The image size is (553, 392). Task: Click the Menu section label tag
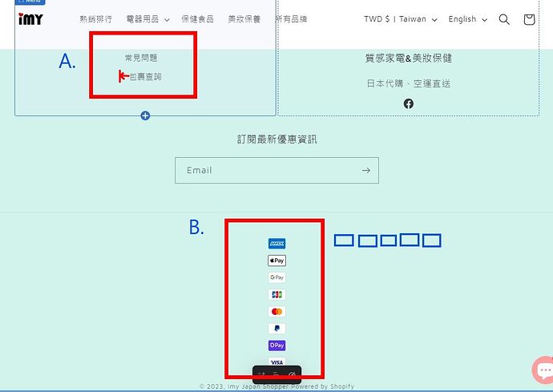(x=30, y=2)
